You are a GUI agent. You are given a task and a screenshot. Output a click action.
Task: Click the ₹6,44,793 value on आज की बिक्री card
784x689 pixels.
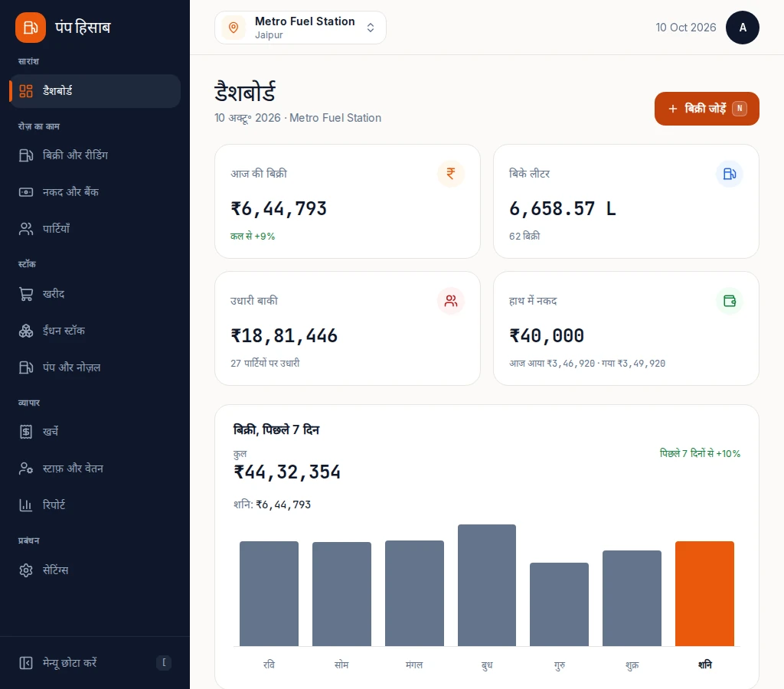[279, 208]
